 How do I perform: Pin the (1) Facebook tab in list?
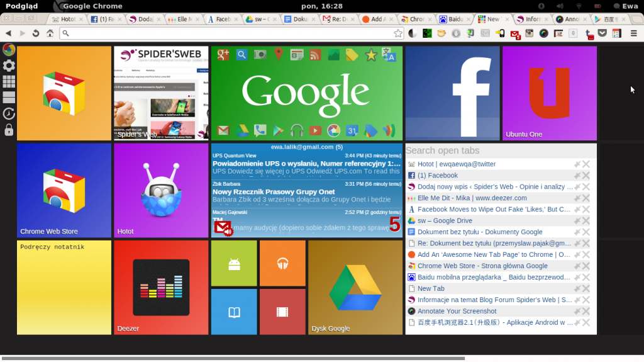tap(577, 176)
